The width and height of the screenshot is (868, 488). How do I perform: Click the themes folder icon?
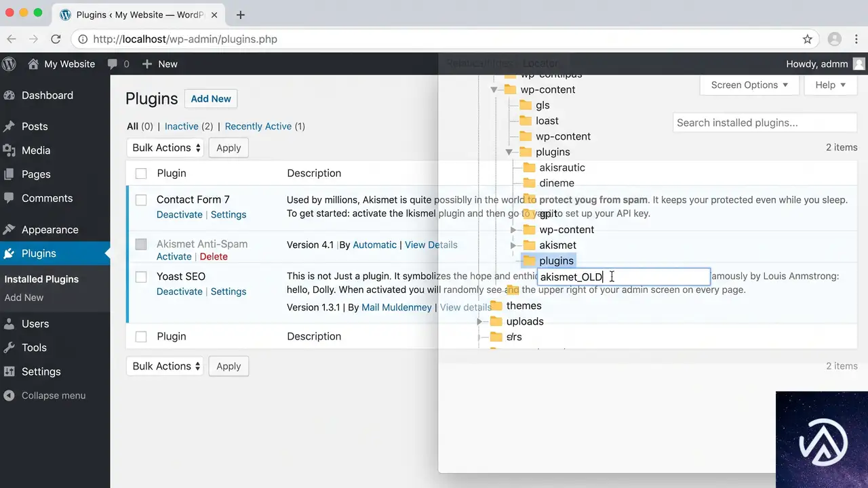[496, 306]
